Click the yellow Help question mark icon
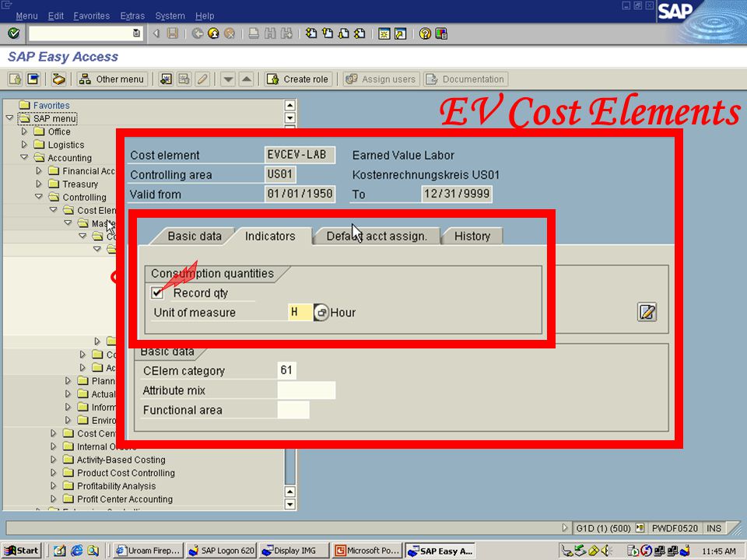This screenshot has height=560, width=747. point(425,33)
